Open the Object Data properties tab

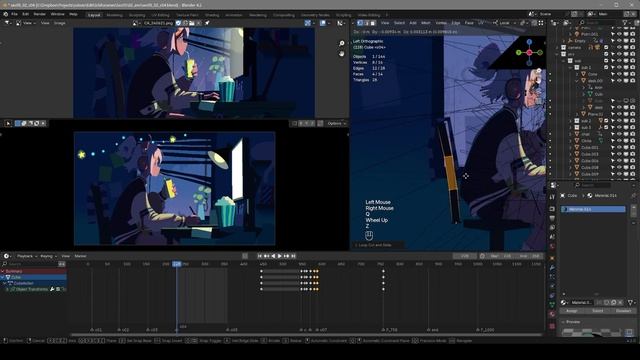pos(552,305)
